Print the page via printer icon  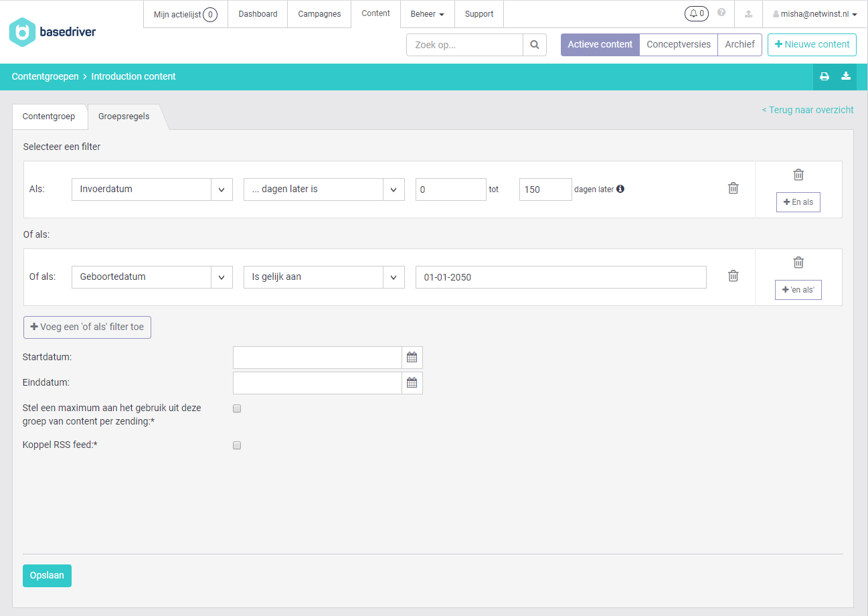pos(824,76)
